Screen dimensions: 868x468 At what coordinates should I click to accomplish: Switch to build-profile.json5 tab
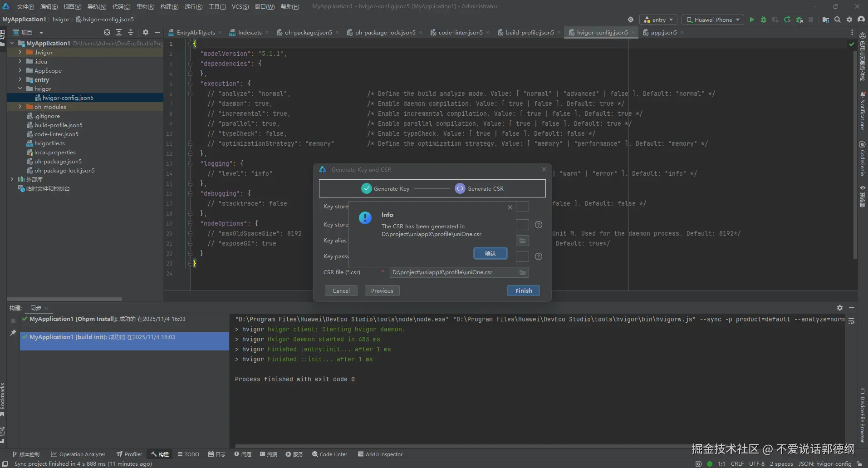tap(529, 32)
